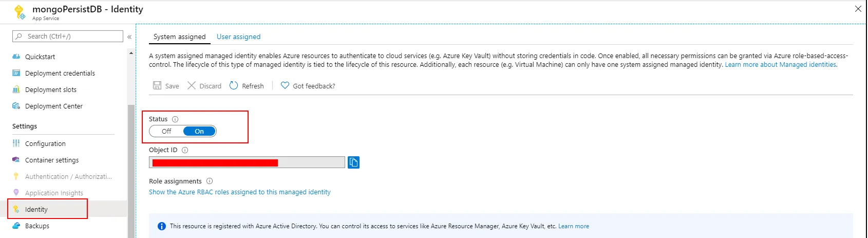Screen dimensions: 868x238
Task: Click the Refresh circular arrow icon
Action: [234, 86]
